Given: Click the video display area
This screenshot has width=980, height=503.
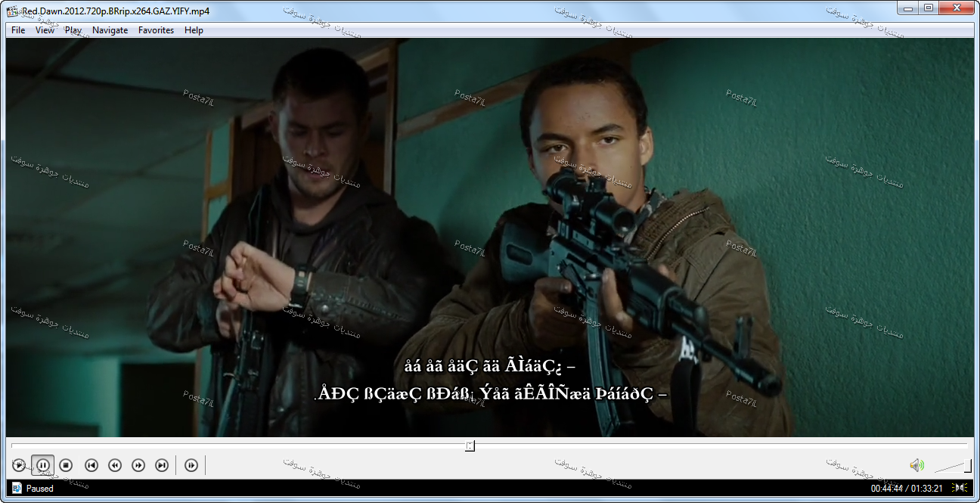Looking at the screenshot, I should 490,238.
